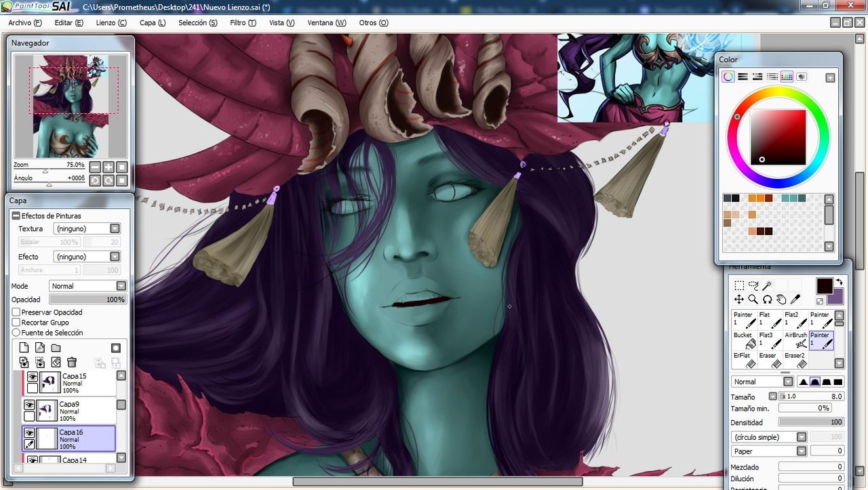Choose the Bucket fill tool
This screenshot has height=490, width=868.
745,340
